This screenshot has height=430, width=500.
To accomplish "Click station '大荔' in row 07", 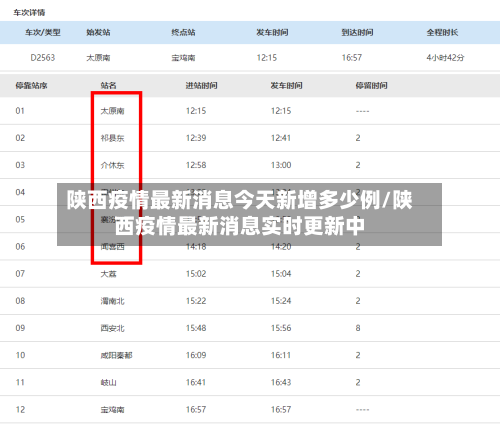I will [x=109, y=274].
